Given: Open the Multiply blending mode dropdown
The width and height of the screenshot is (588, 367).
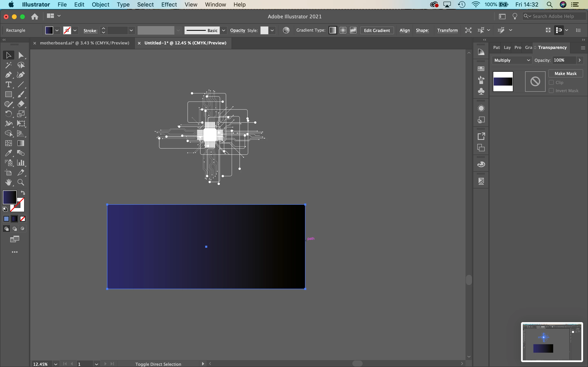Looking at the screenshot, I should [x=512, y=60].
